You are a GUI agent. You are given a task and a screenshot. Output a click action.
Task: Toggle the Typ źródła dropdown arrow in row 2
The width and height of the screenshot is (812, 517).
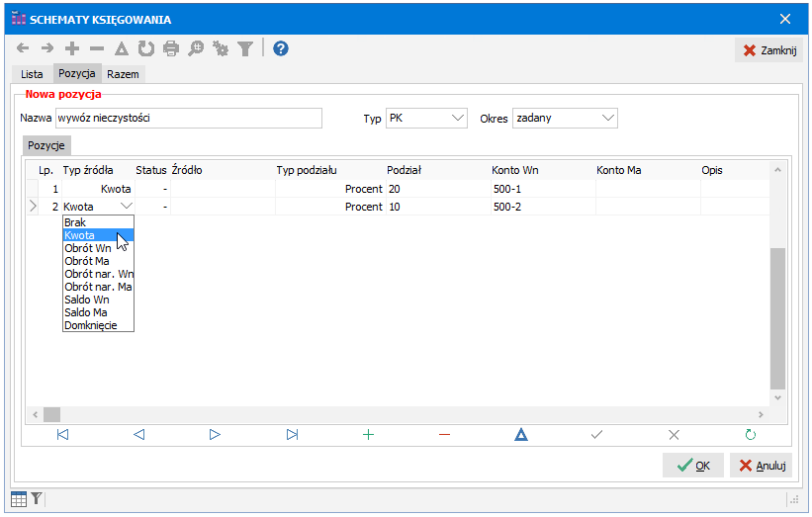126,207
